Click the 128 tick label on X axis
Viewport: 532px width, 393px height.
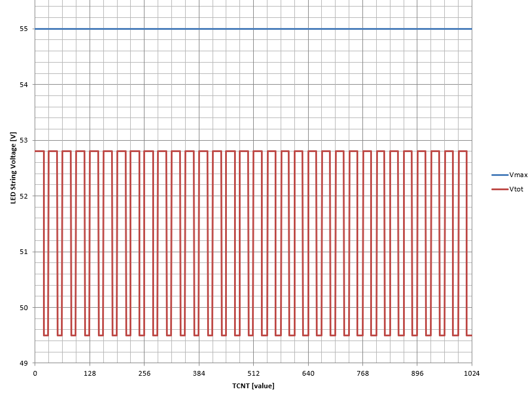pos(90,373)
